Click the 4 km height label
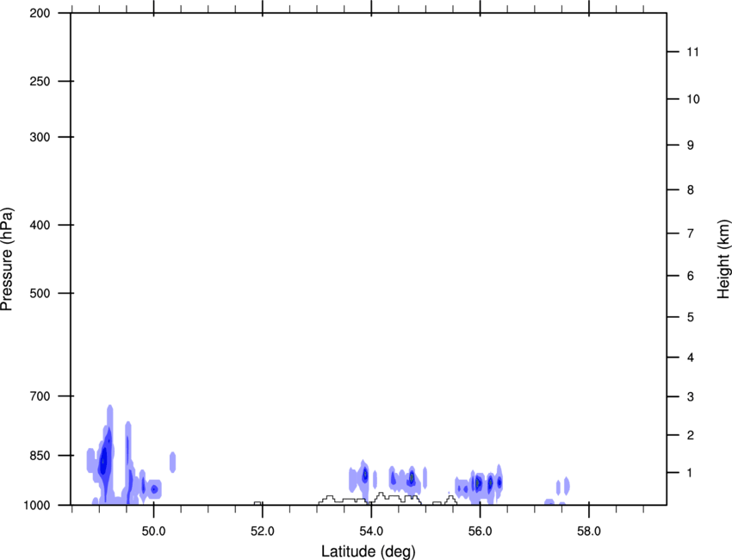 (x=691, y=358)
